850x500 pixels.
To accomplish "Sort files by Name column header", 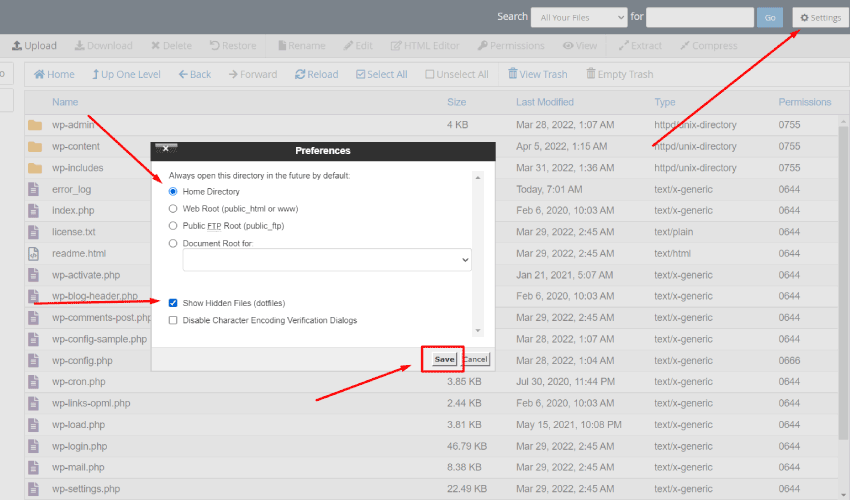I will tap(65, 102).
